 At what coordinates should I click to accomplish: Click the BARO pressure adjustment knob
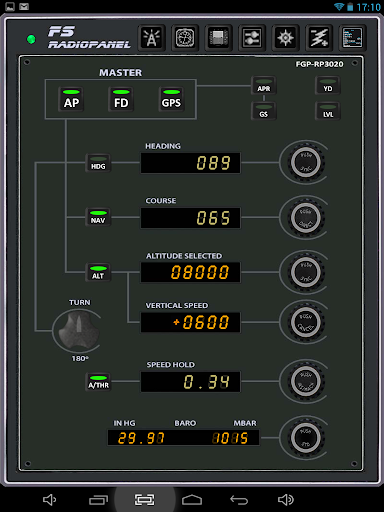pos(306,437)
